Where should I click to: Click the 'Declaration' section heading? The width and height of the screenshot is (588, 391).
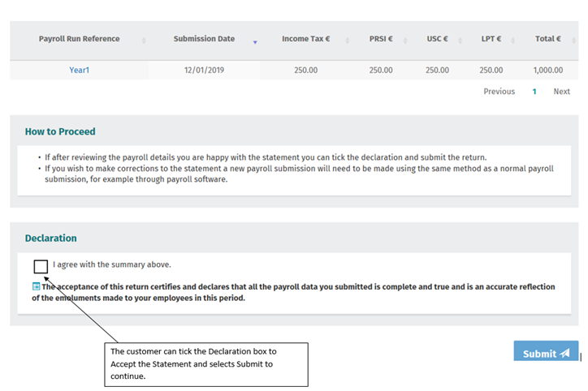click(x=51, y=238)
